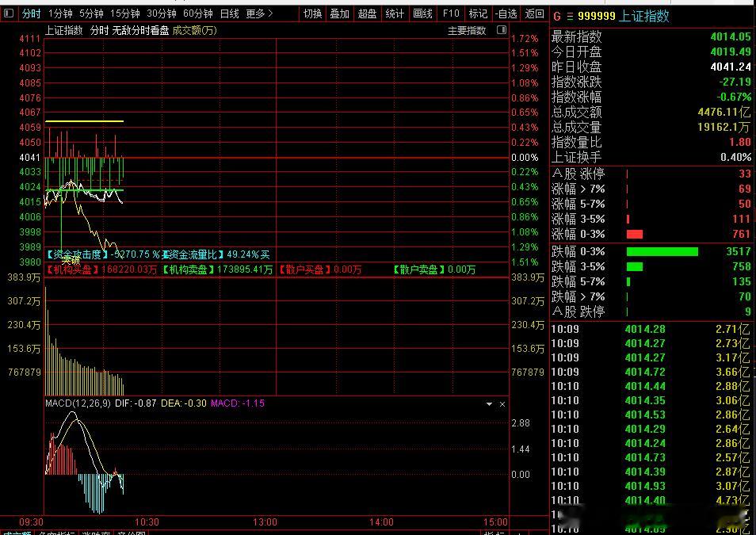Viewport: 756px width, 535px height.
Task: Select the 上证指数 title in right panel
Action: (x=643, y=17)
